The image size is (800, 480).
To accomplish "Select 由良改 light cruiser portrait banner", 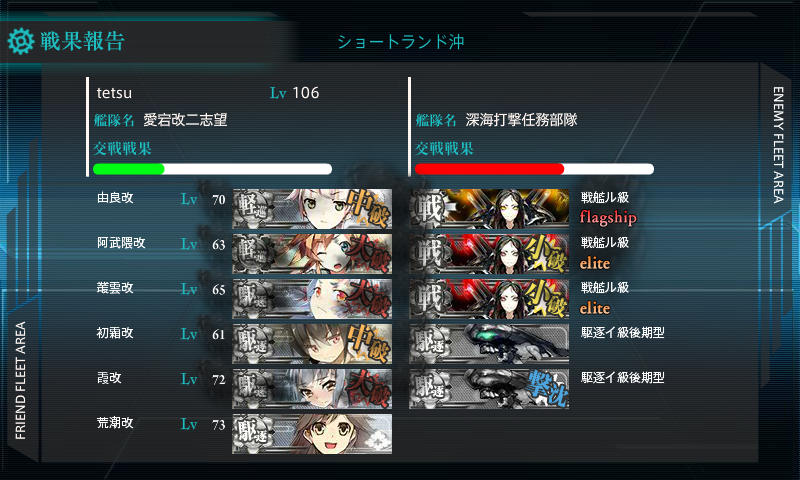I will coord(312,209).
